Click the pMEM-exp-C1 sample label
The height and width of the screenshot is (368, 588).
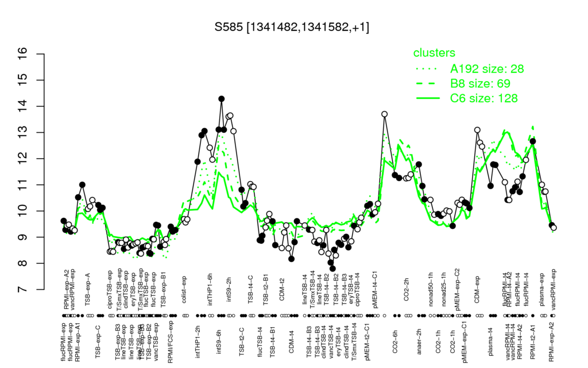(x=465, y=342)
